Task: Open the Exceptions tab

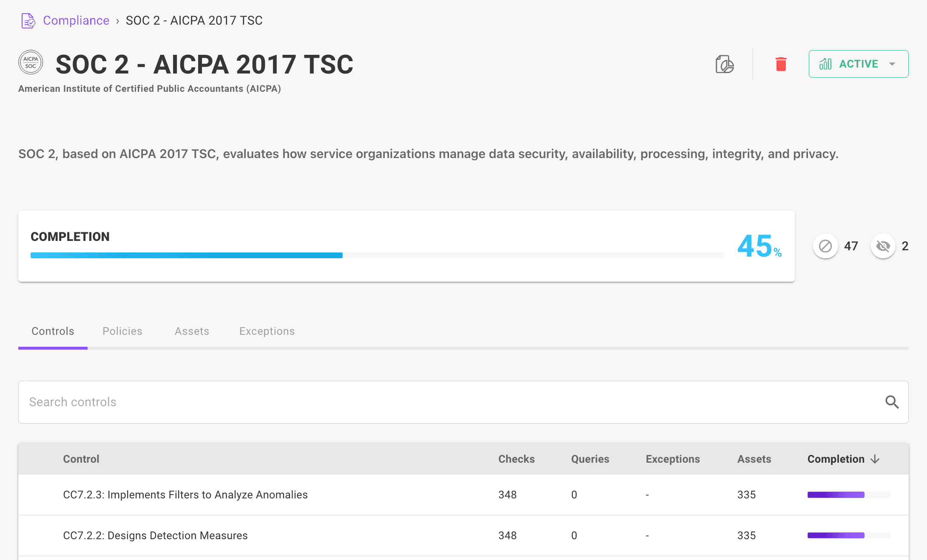Action: 267,331
